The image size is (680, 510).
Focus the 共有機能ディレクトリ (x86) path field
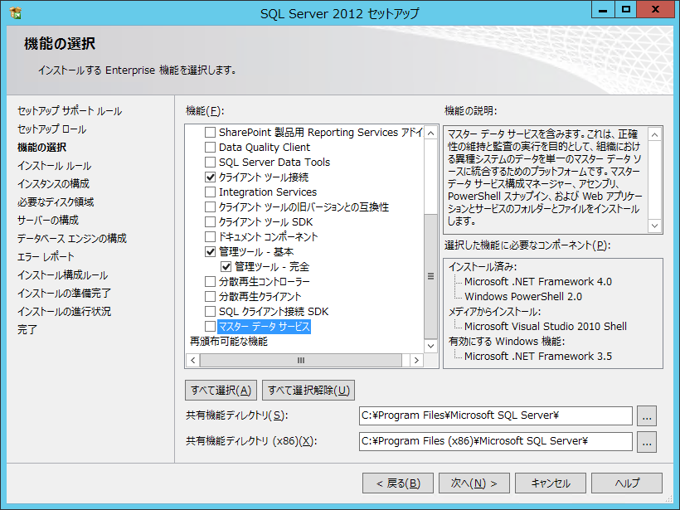click(x=496, y=441)
